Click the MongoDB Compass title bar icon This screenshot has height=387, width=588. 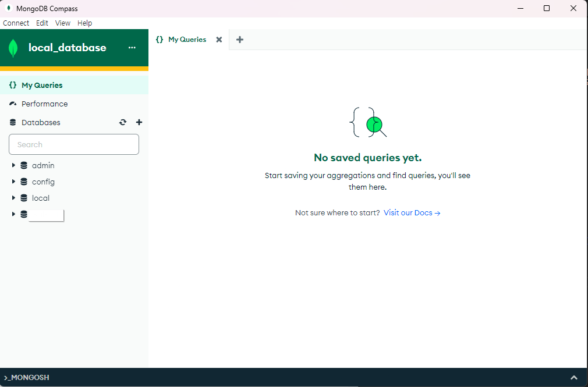[9, 8]
